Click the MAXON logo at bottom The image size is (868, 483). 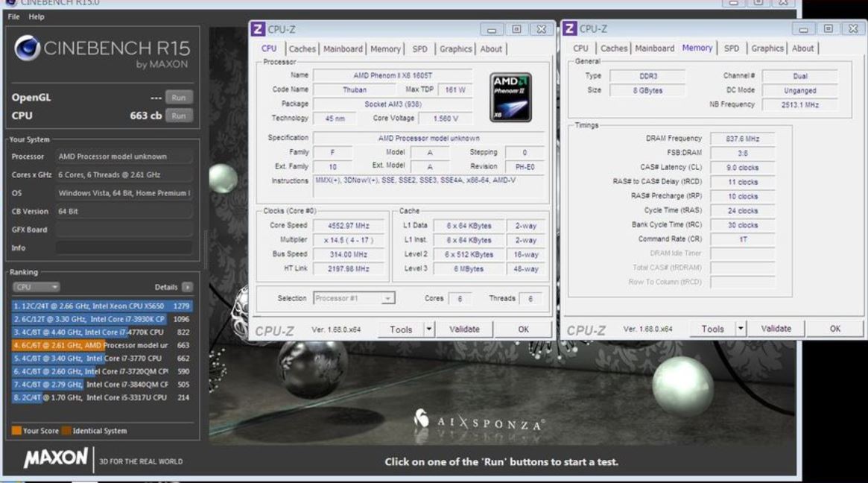pyautogui.click(x=55, y=458)
